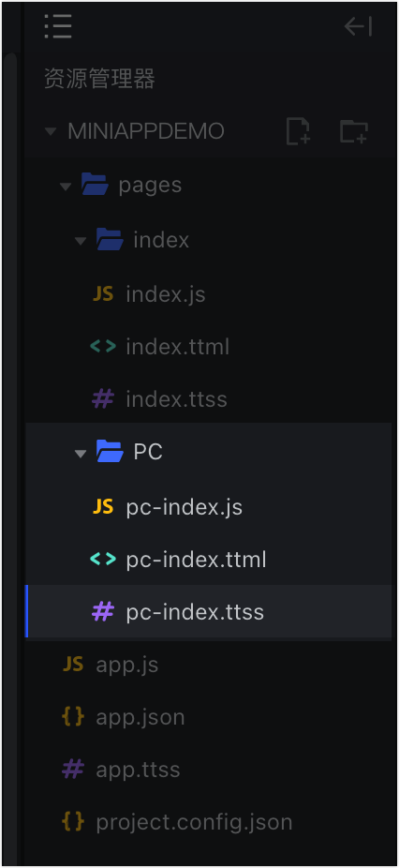Select the index folder label
Viewport: 399px width, 868px height.
pos(161,240)
